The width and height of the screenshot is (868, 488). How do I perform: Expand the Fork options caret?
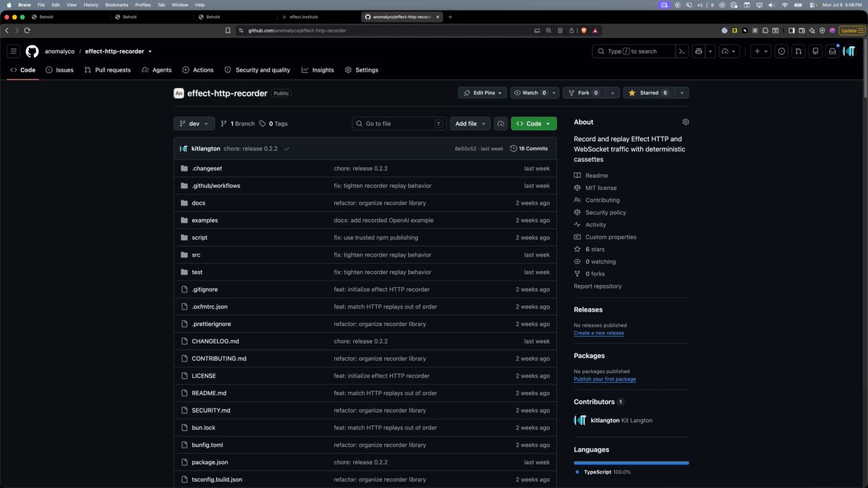[x=613, y=93]
